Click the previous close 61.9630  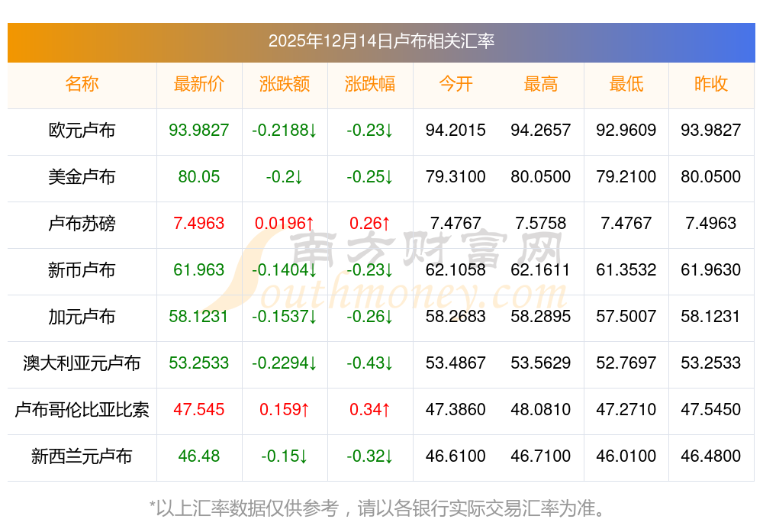coord(711,269)
